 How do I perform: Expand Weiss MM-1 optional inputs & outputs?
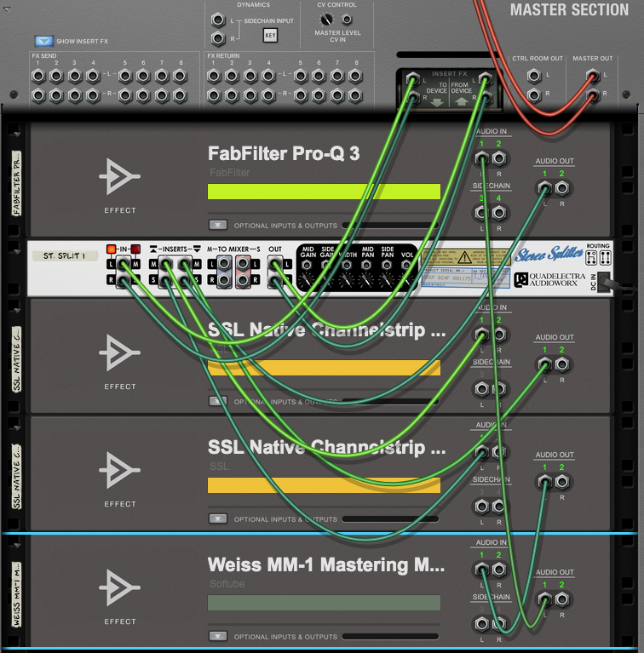tap(217, 636)
